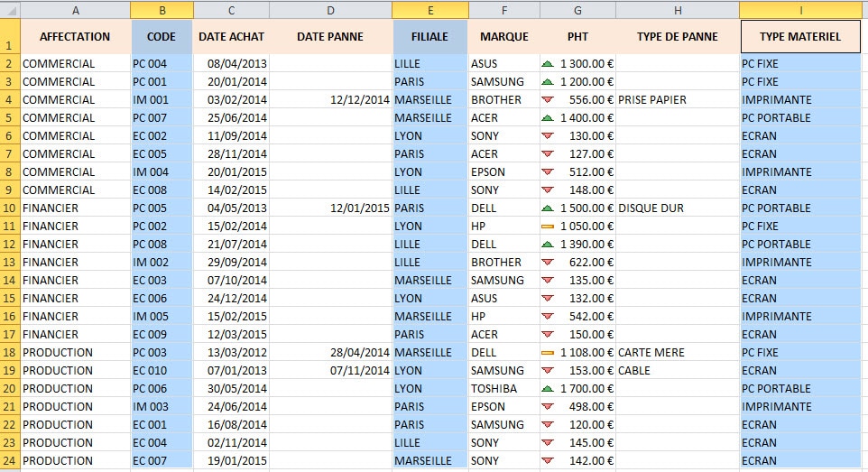Select the CARTE MERE cell

point(677,352)
